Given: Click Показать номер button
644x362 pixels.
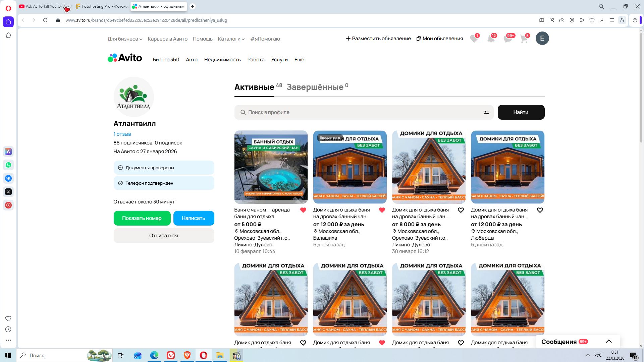Looking at the screenshot, I should point(142,218).
